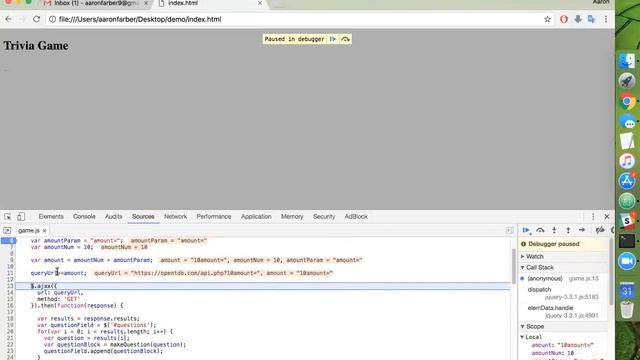Switch to the Console tab

tap(84, 217)
